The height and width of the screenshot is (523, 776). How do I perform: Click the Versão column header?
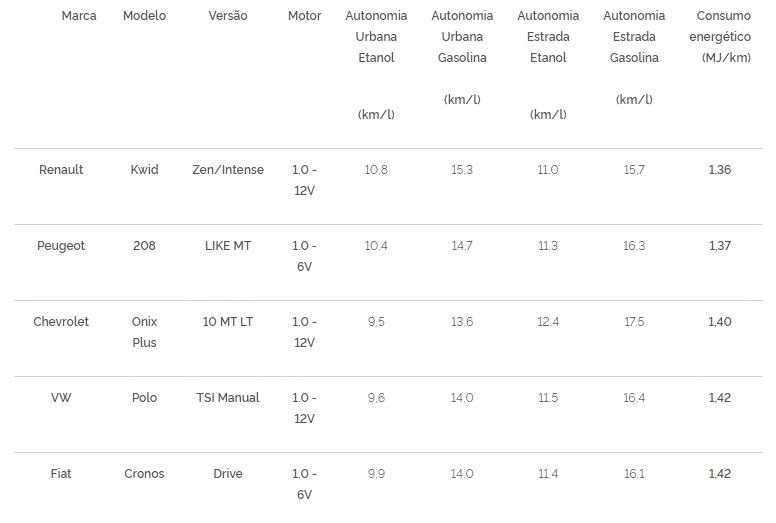228,16
